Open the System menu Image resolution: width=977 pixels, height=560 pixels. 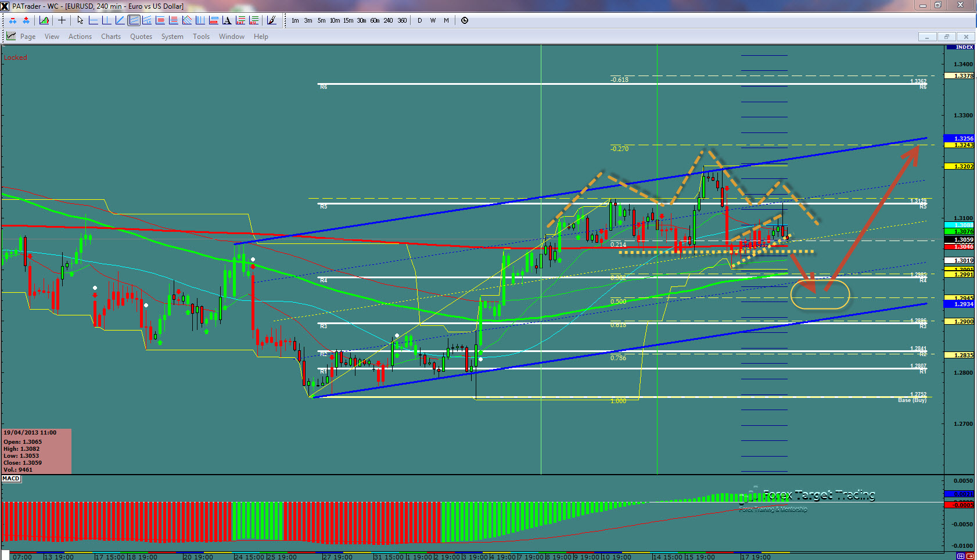173,37
